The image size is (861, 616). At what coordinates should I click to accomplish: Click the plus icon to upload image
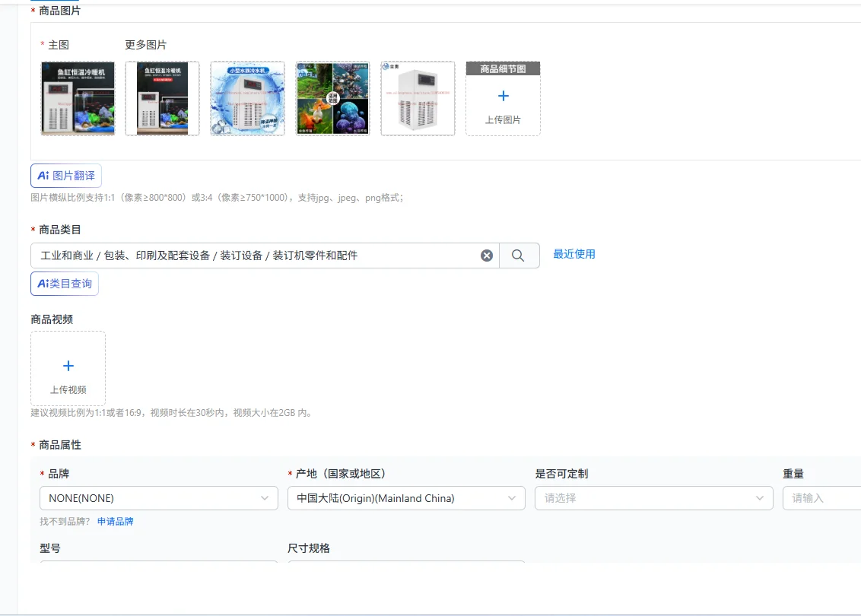pyautogui.click(x=503, y=96)
